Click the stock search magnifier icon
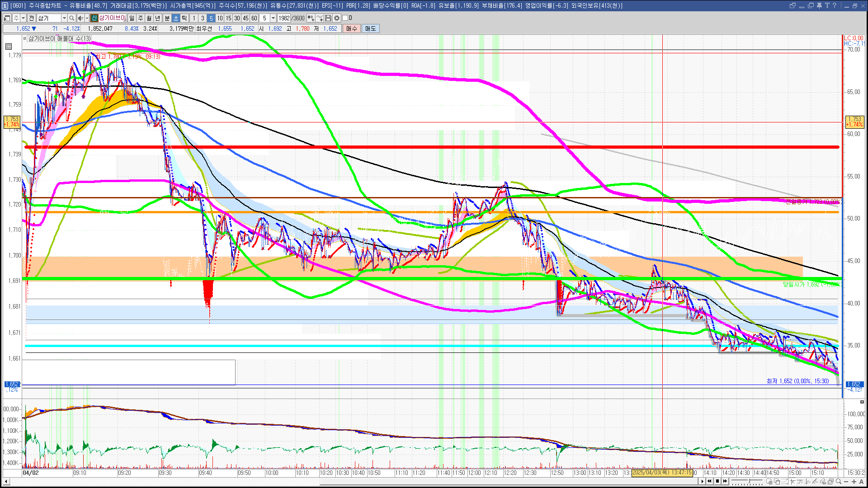The height and width of the screenshot is (488, 868). pyautogui.click(x=71, y=18)
